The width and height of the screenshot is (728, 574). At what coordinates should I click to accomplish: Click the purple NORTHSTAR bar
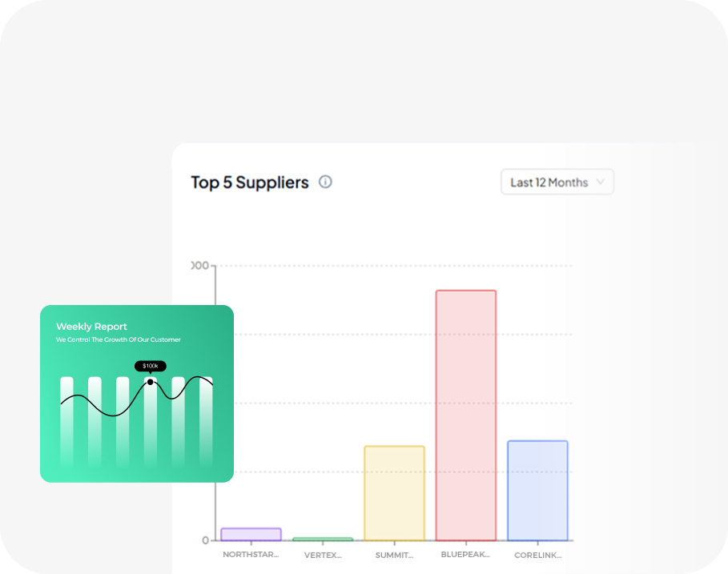(251, 534)
